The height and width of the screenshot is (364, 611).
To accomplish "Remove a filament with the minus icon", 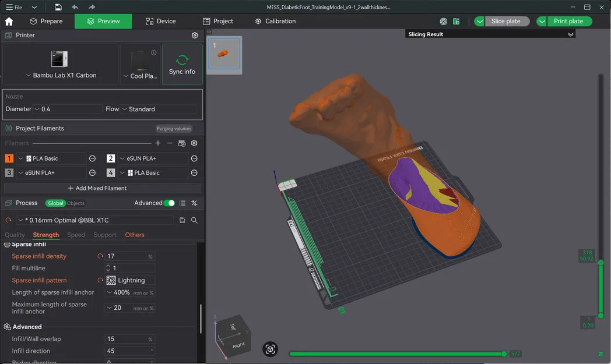I will tap(170, 143).
